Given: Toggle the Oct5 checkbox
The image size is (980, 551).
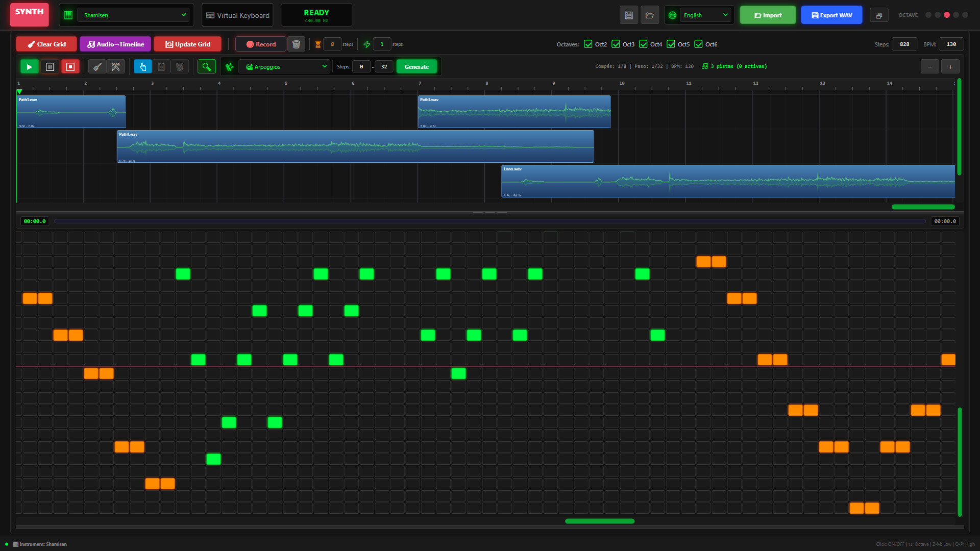Looking at the screenshot, I should coord(671,44).
